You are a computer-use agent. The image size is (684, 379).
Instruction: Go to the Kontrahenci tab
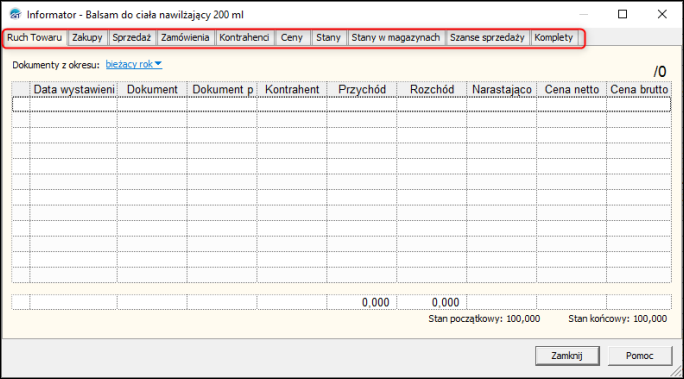(244, 38)
